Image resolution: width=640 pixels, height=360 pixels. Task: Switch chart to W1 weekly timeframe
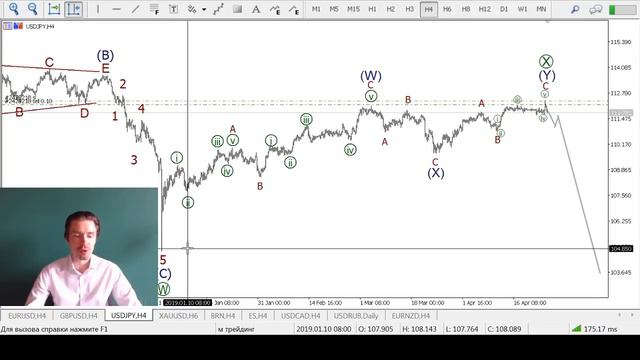pyautogui.click(x=522, y=9)
